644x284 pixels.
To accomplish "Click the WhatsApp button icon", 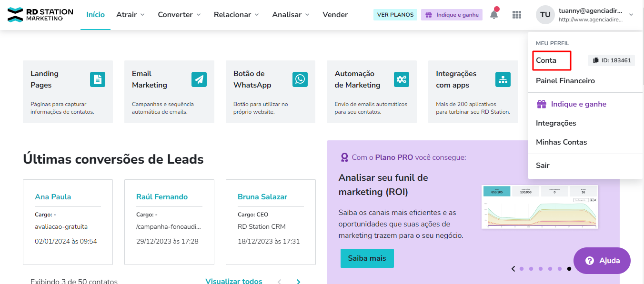I will coord(300,79).
